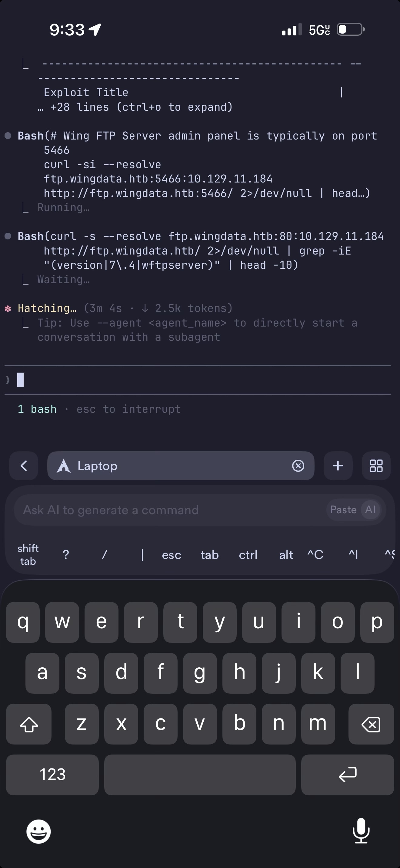
Task: Tap the back chevron beside the Laptop tab
Action: click(x=23, y=466)
